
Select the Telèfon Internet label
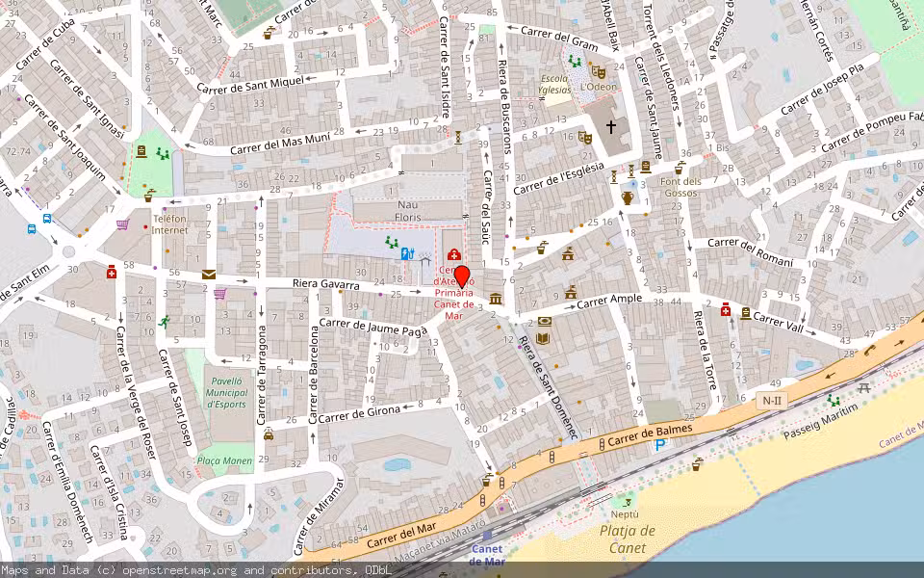pos(169,224)
